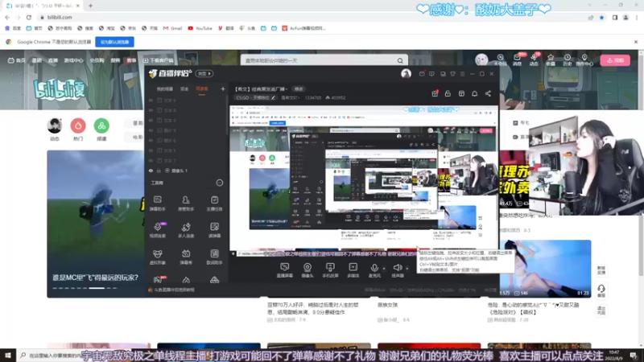This screenshot has height=362, width=644.
Task: Open the gift box icon with red badge
Action: pyautogui.click(x=435, y=93)
